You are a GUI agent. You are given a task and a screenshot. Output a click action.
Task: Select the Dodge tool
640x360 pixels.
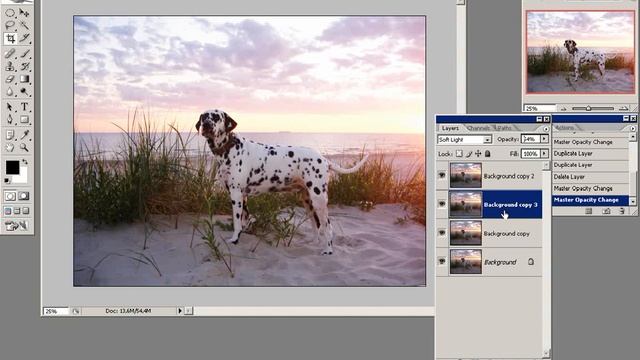click(x=24, y=91)
